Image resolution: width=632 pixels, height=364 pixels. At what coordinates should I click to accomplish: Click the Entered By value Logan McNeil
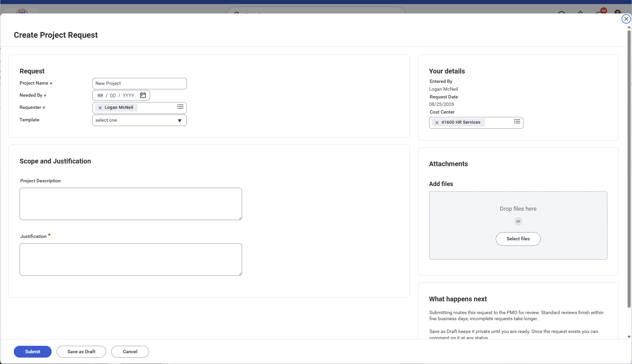(444, 89)
